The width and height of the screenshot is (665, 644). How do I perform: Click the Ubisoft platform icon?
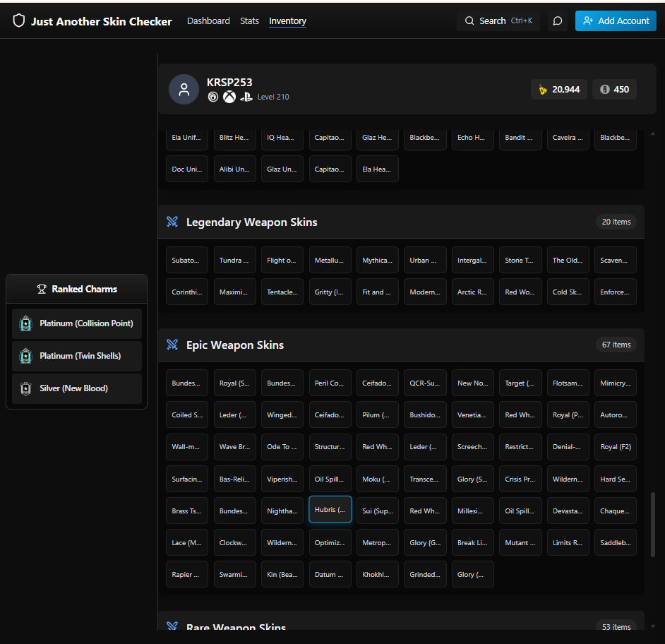click(213, 97)
